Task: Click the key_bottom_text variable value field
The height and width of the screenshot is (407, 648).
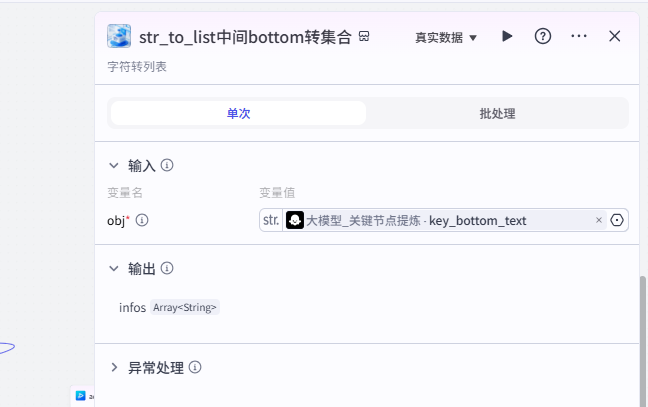Action: pos(440,220)
